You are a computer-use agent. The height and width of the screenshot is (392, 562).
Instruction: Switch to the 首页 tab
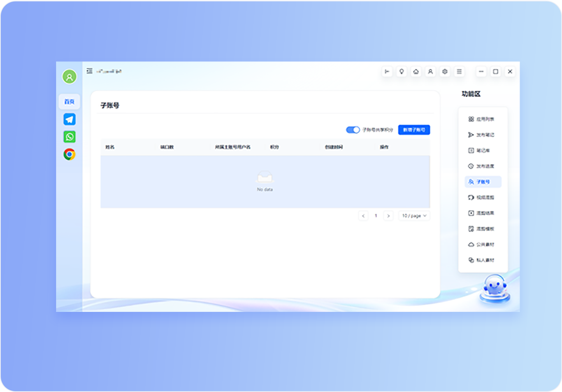coord(69,101)
